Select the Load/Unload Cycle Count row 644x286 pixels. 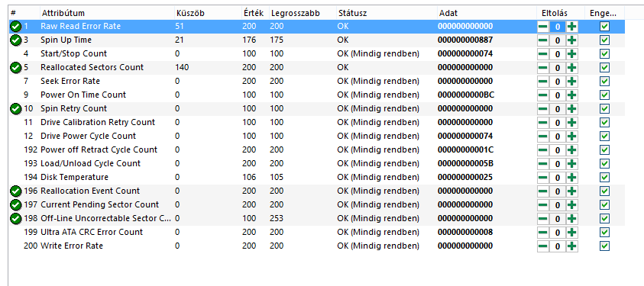317,164
